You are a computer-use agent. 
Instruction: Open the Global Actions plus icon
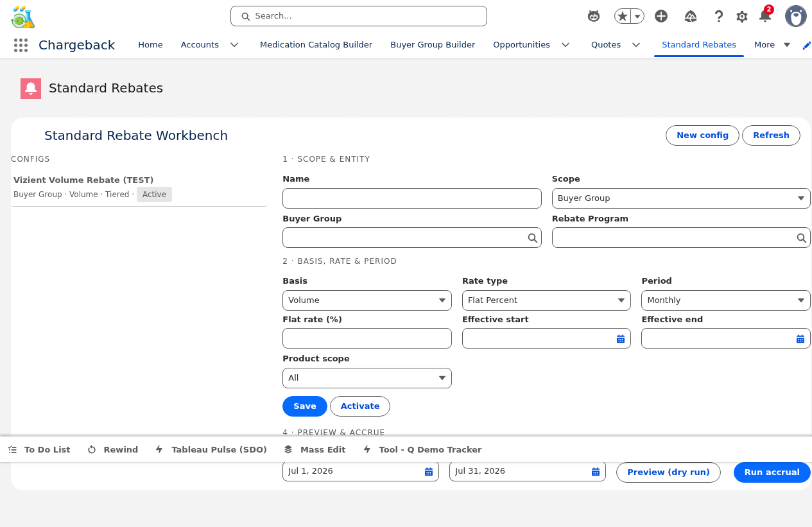(x=661, y=16)
